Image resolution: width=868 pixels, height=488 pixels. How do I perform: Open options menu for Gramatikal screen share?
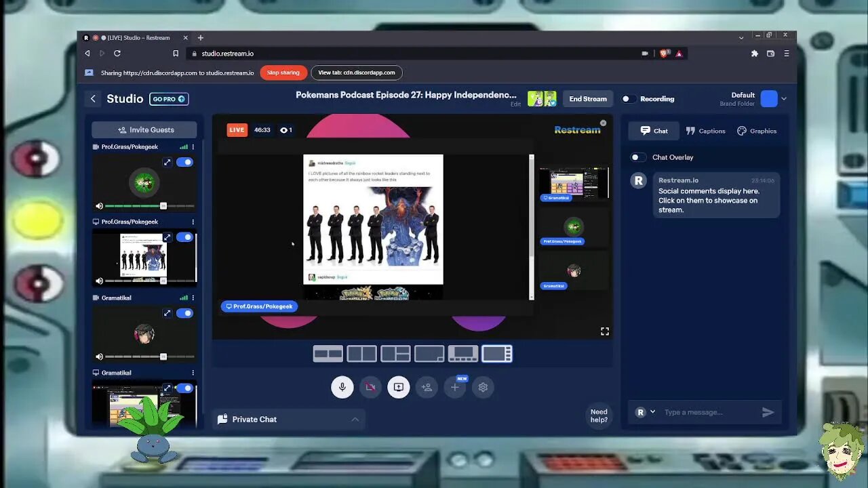tap(193, 373)
